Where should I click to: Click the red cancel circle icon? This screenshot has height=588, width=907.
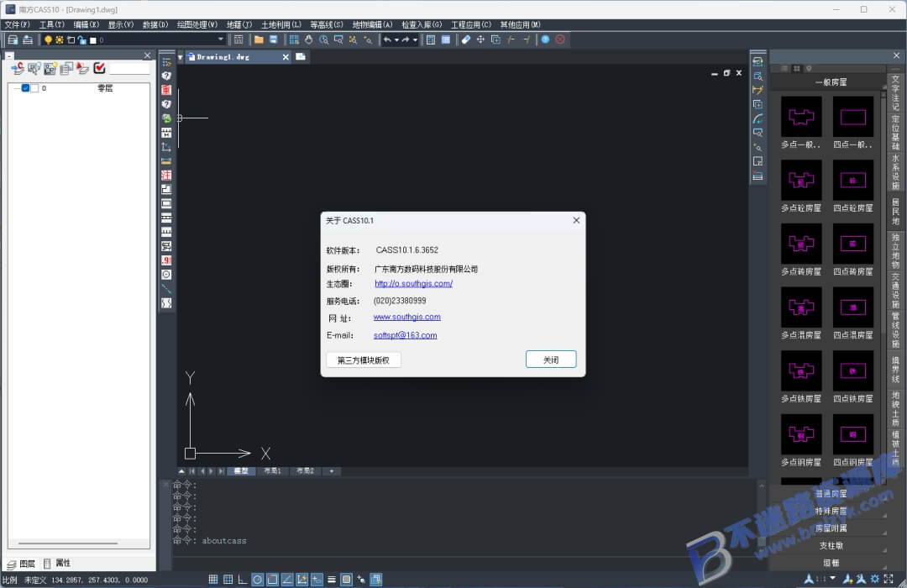point(560,39)
